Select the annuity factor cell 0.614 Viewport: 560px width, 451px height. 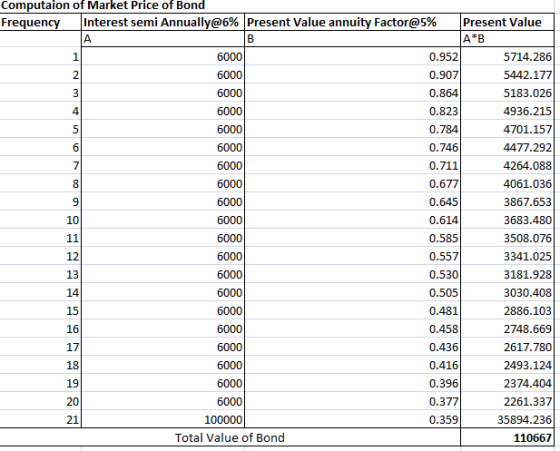click(352, 220)
